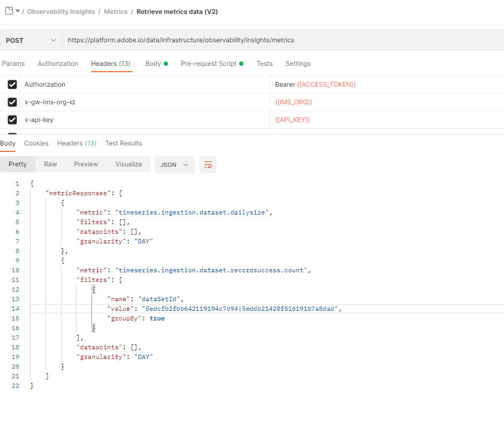Uncheck the Authorization header checkbox

[12, 85]
